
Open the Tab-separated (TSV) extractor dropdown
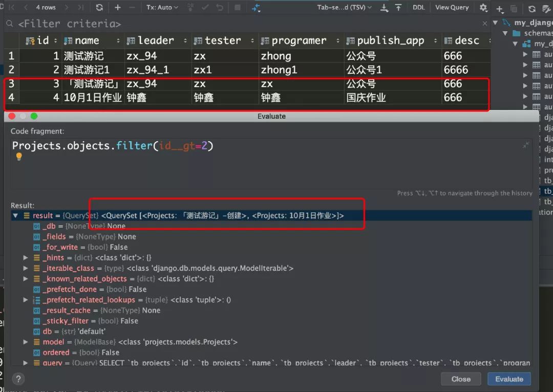coord(344,7)
